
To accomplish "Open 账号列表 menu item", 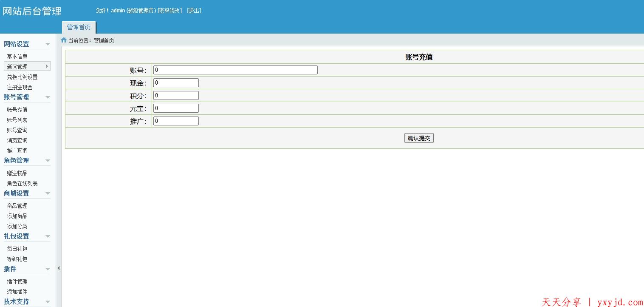I will click(17, 120).
